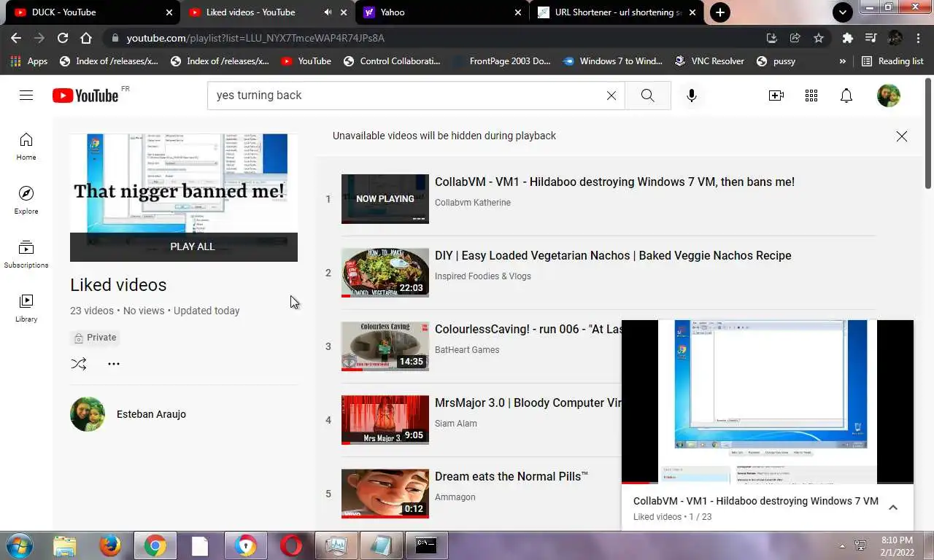Click the ColourlessCaving video thumbnail
Screen dimensions: 934x560
pyautogui.click(x=385, y=346)
